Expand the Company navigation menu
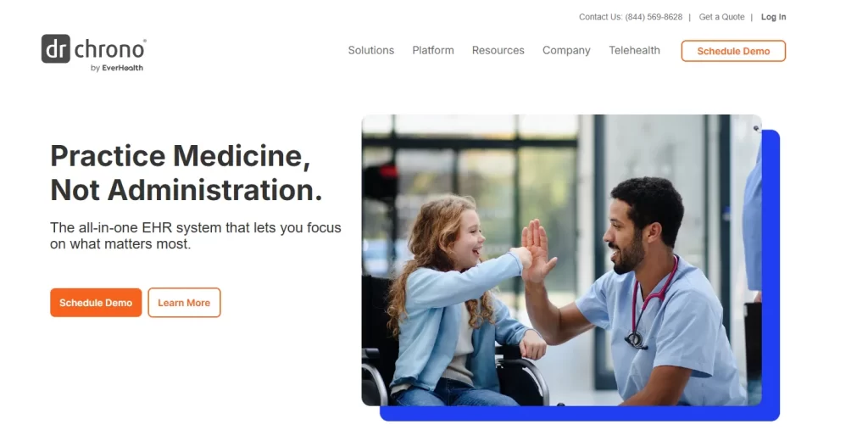 (x=566, y=50)
